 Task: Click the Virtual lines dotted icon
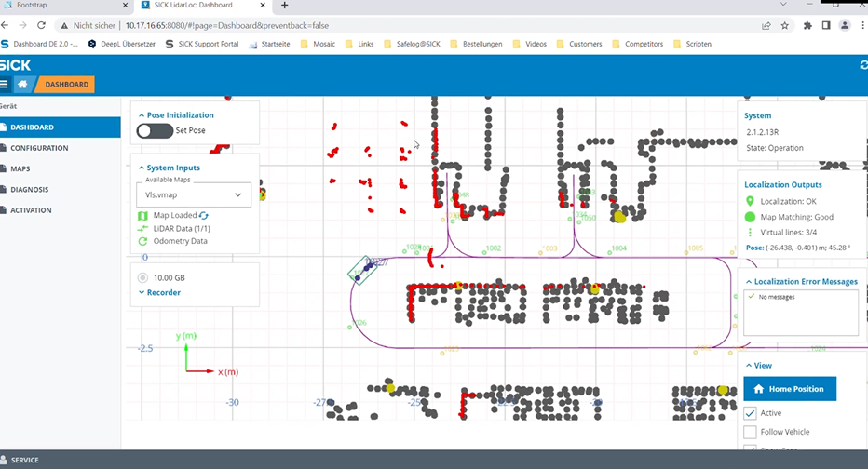pos(750,233)
